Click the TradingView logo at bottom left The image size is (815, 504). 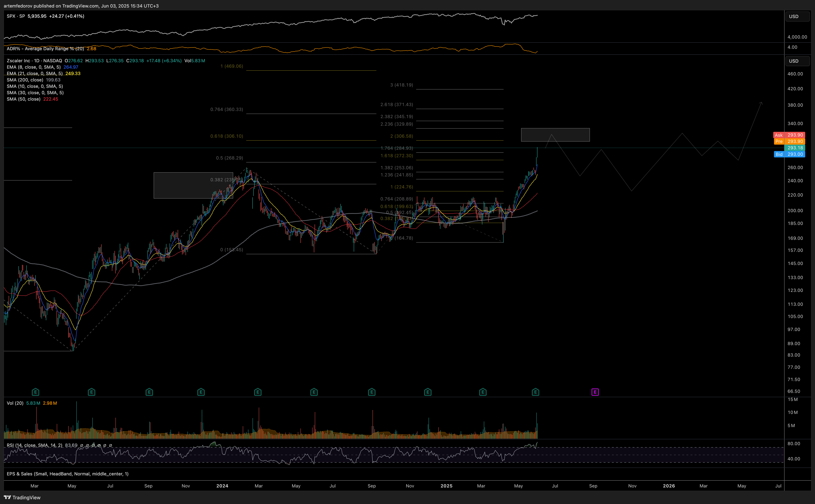point(22,497)
